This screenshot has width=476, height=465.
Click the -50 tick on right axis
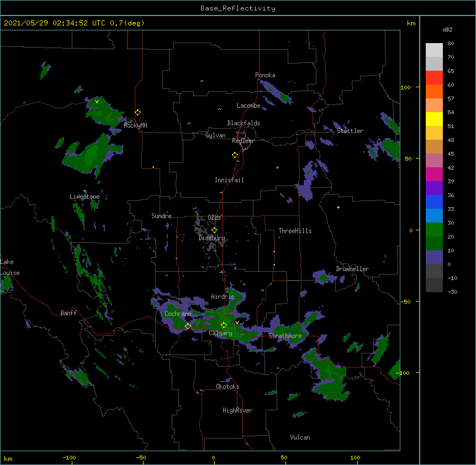[x=405, y=302]
